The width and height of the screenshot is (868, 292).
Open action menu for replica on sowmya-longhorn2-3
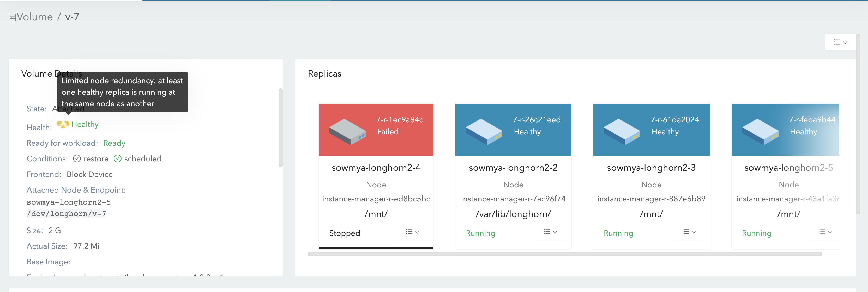(x=689, y=232)
